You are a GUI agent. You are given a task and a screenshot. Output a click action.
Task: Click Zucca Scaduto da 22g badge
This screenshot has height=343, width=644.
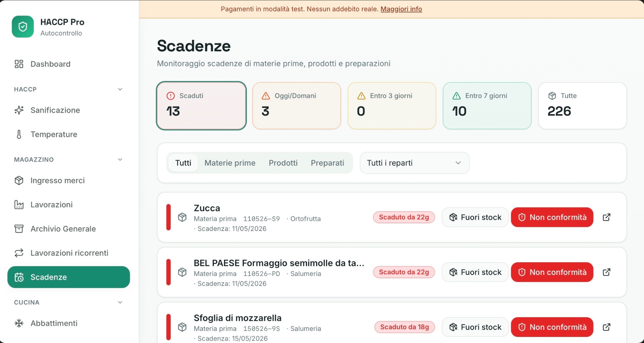[x=404, y=217]
